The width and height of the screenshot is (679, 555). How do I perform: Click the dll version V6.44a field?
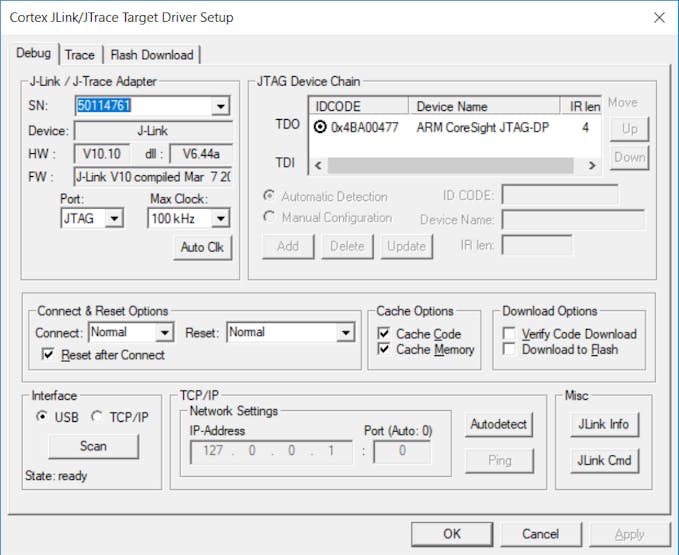[x=201, y=154]
